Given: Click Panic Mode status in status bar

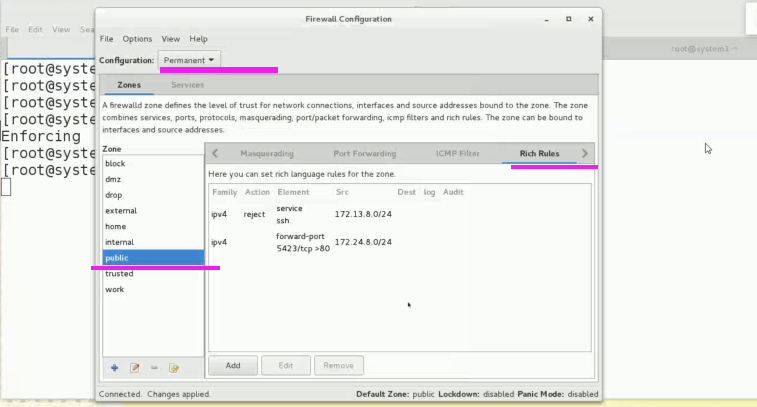Looking at the screenshot, I should (558, 394).
